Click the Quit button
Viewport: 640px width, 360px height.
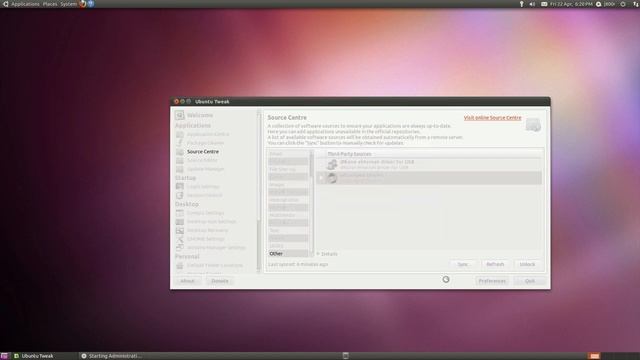pyautogui.click(x=530, y=281)
